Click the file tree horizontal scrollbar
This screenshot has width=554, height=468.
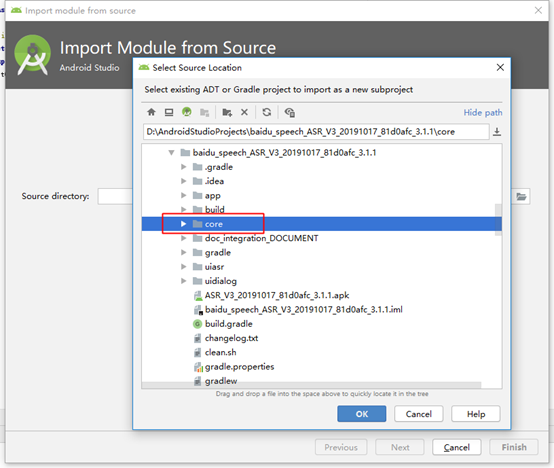click(x=311, y=385)
